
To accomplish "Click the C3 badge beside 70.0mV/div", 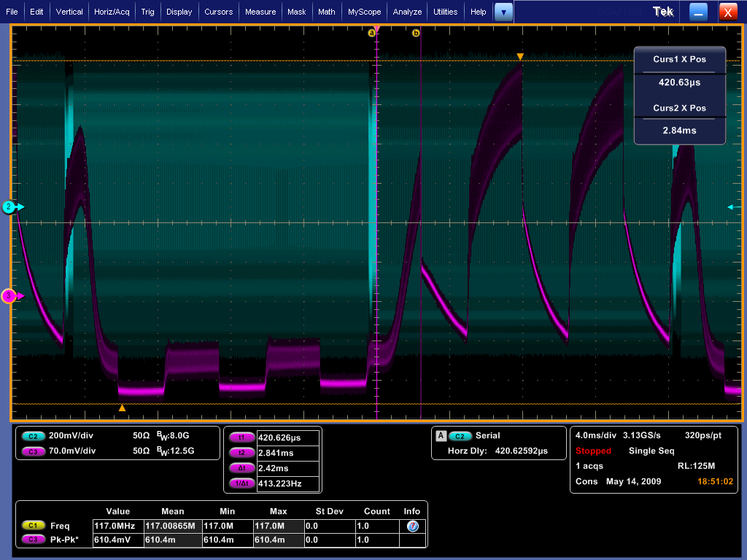I will pos(32,451).
